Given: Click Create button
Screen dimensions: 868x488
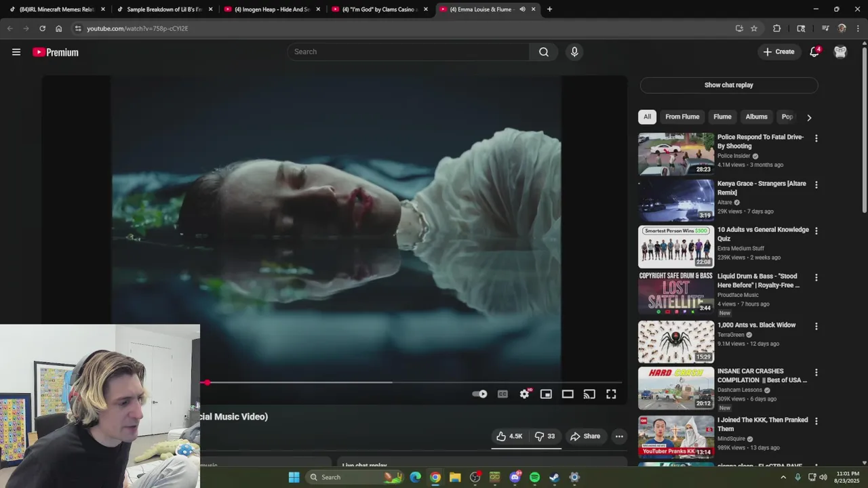Looking at the screenshot, I should point(778,52).
